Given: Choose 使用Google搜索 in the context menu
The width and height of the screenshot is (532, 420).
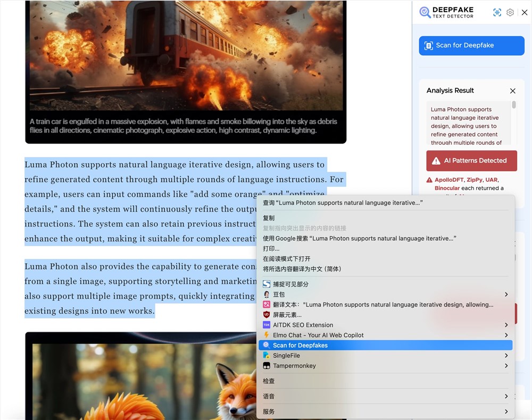Looking at the screenshot, I should [385, 238].
